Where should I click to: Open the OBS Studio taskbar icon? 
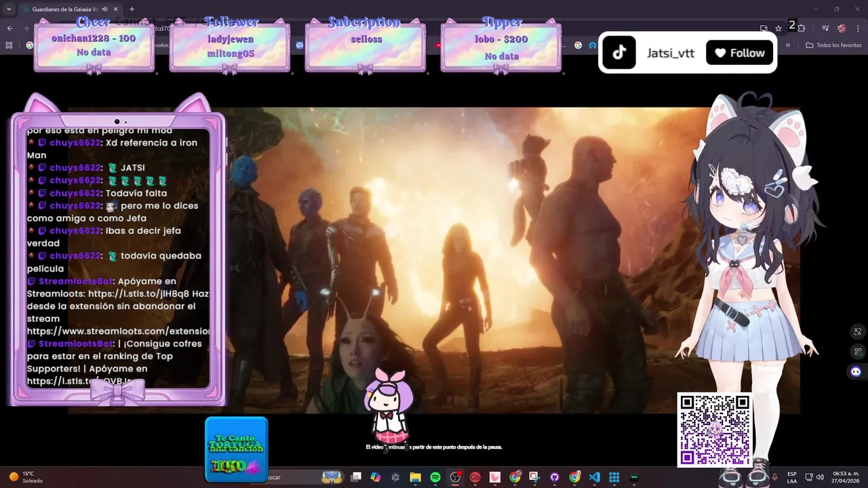click(455, 477)
